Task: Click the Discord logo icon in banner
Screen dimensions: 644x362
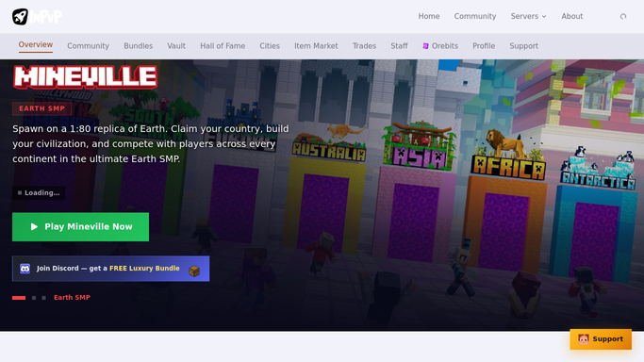Action: (25, 269)
